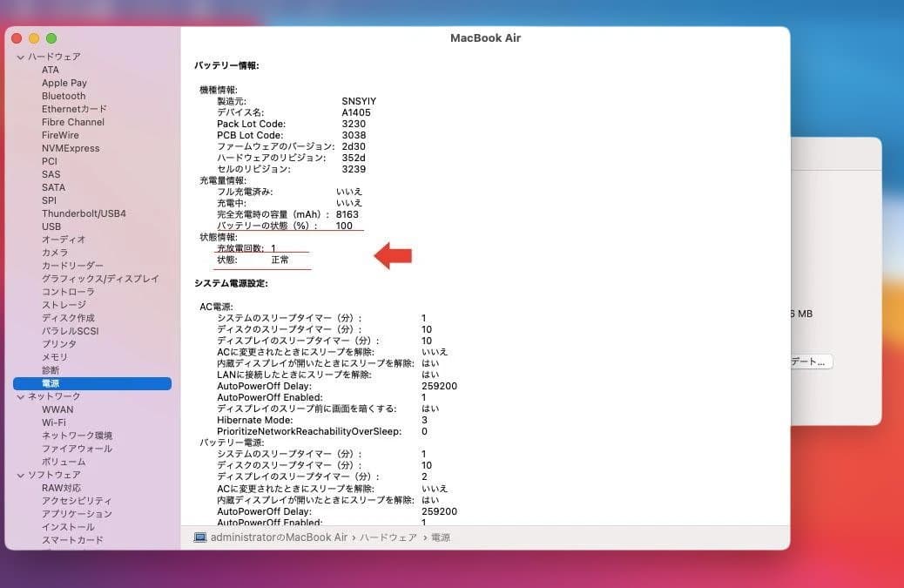Click the アップデート button in the background window
Screen dimensions: 904x588
[x=811, y=361]
